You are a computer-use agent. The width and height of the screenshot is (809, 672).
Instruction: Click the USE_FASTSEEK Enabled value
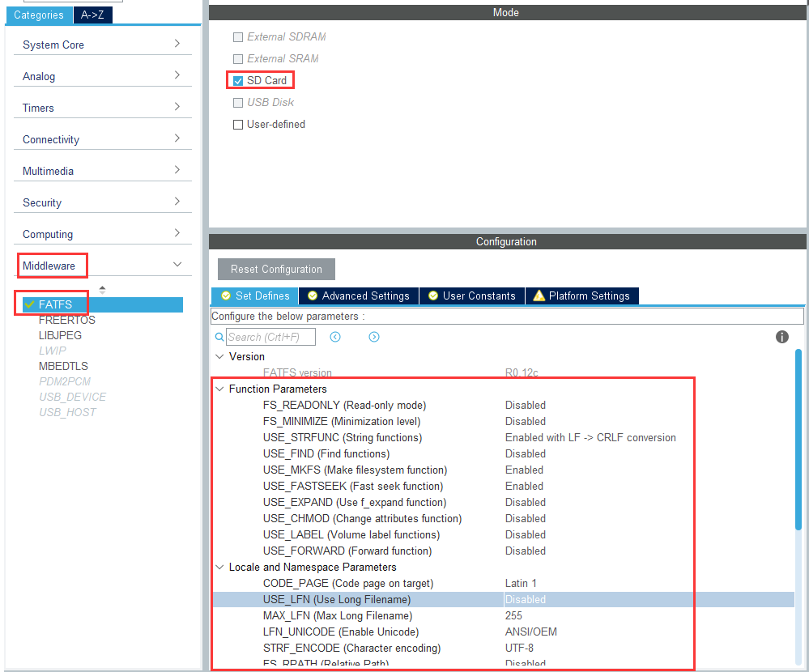coord(524,486)
